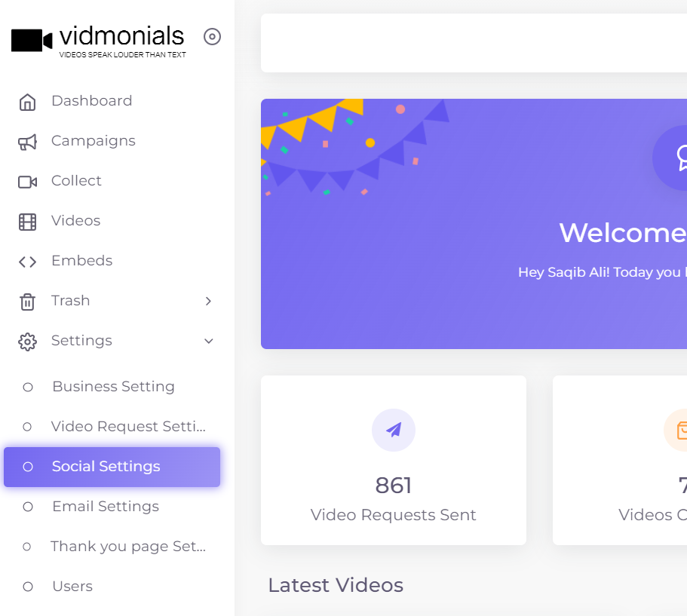Select the Trash menu label

click(71, 301)
